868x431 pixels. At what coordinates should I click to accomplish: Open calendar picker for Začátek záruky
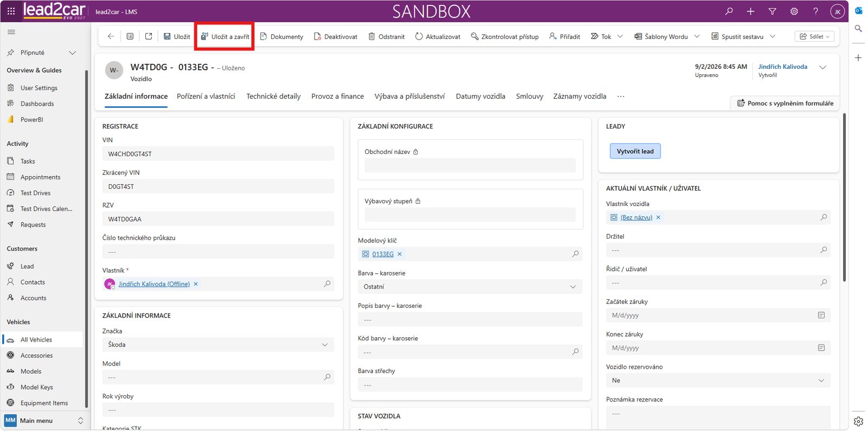point(821,315)
